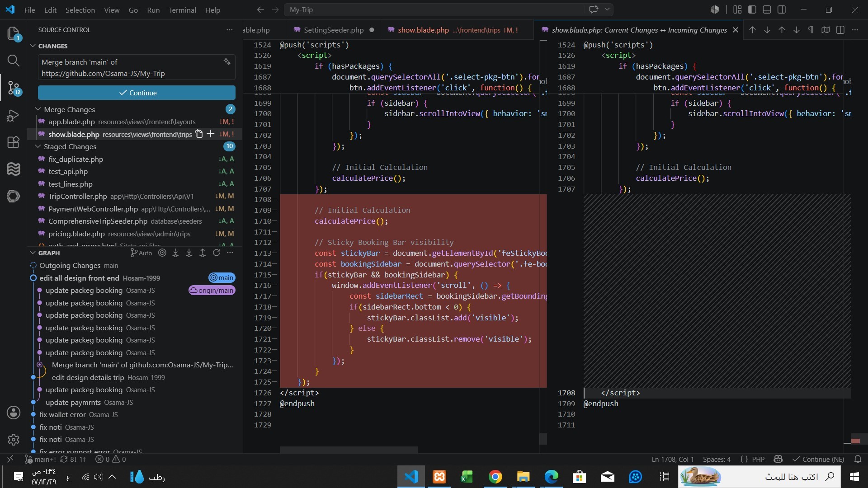The image size is (868, 488).
Task: Open Chrome from the Windows taskbar
Action: click(x=495, y=477)
